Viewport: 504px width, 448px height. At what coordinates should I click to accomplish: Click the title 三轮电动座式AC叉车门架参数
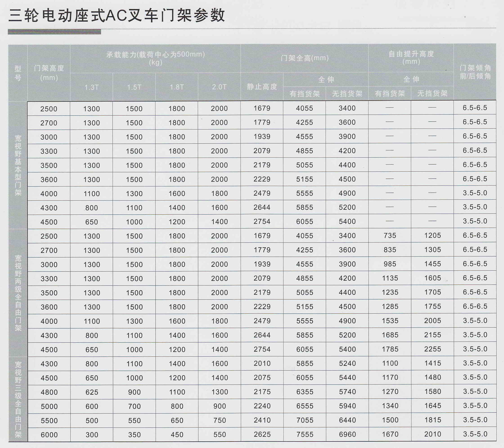pyautogui.click(x=117, y=15)
